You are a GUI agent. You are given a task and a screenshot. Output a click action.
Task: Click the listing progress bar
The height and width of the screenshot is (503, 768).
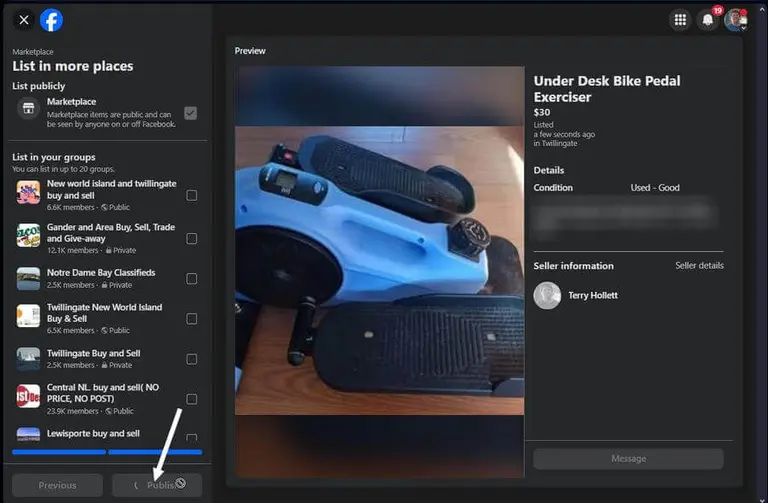pyautogui.click(x=107, y=452)
